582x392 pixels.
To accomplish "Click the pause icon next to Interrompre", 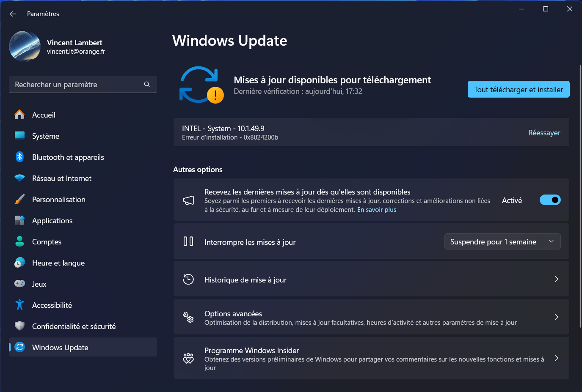I will 188,241.
